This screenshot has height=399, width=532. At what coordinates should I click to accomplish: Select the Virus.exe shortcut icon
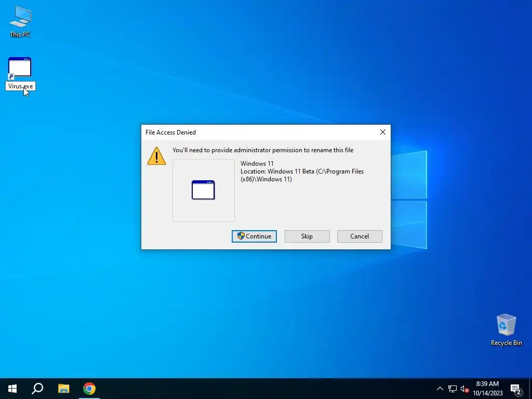pyautogui.click(x=20, y=68)
